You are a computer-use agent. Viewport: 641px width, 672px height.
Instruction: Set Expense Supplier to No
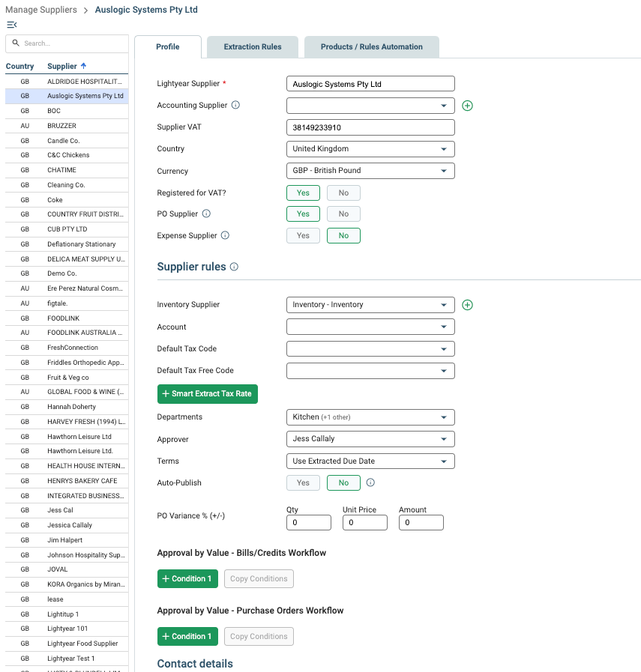(x=343, y=236)
